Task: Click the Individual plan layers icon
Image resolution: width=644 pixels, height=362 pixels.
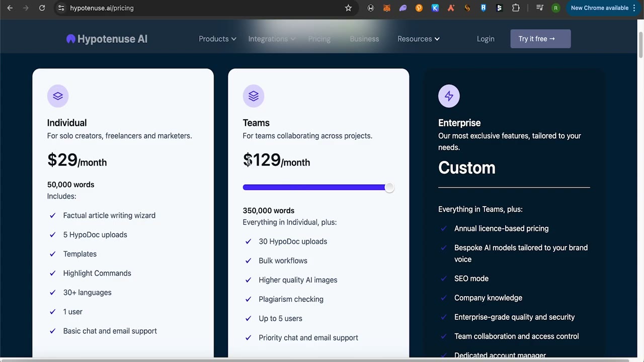Action: [x=58, y=96]
